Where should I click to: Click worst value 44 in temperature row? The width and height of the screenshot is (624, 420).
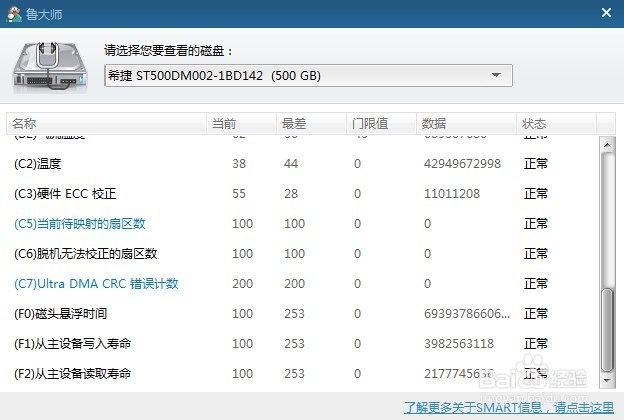tap(291, 164)
